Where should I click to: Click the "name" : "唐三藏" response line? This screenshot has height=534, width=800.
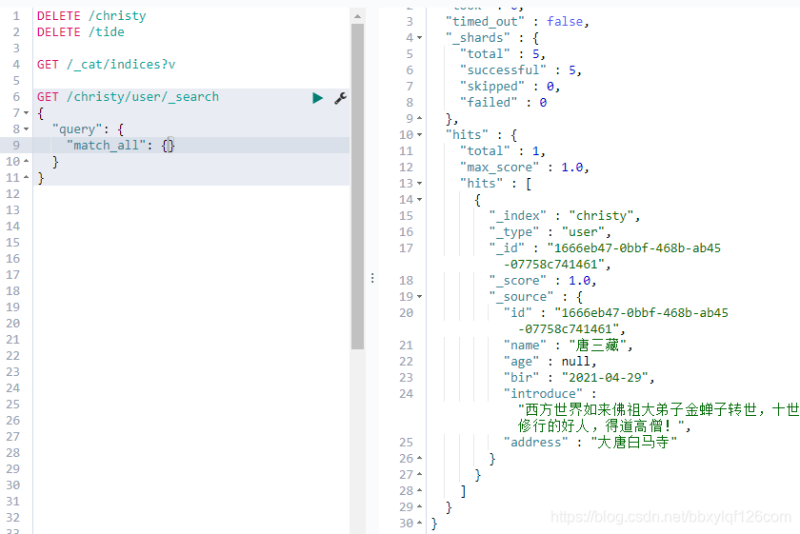pyautogui.click(x=568, y=345)
